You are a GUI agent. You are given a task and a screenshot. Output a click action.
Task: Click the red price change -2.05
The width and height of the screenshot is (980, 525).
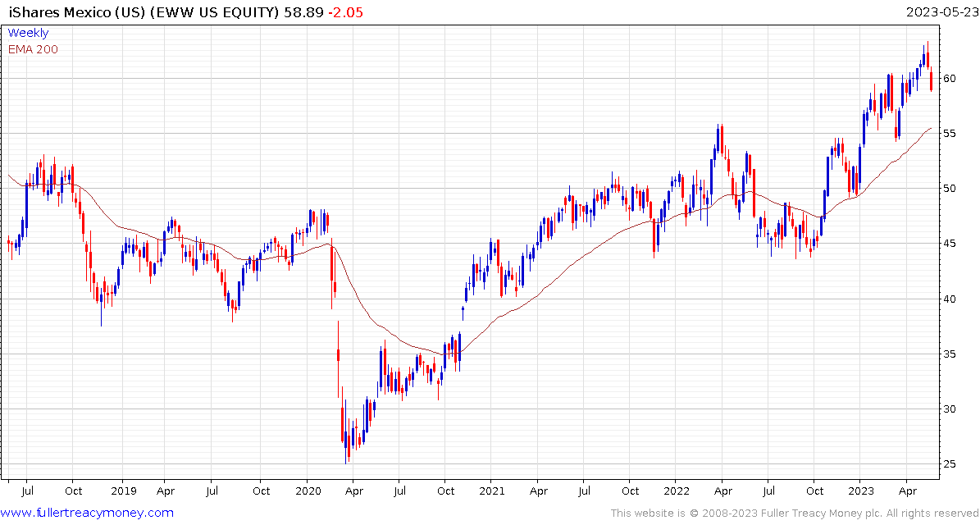(x=344, y=11)
